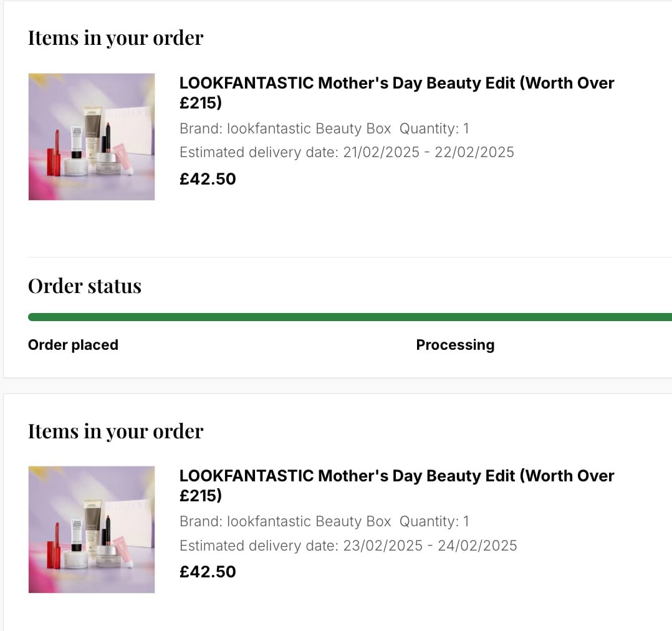Click the £42.50 price in the second order

(208, 572)
